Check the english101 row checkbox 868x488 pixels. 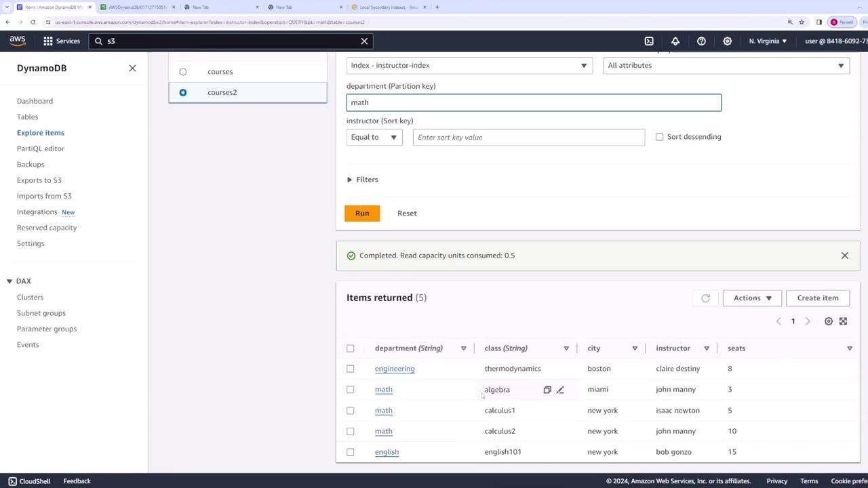pos(351,452)
